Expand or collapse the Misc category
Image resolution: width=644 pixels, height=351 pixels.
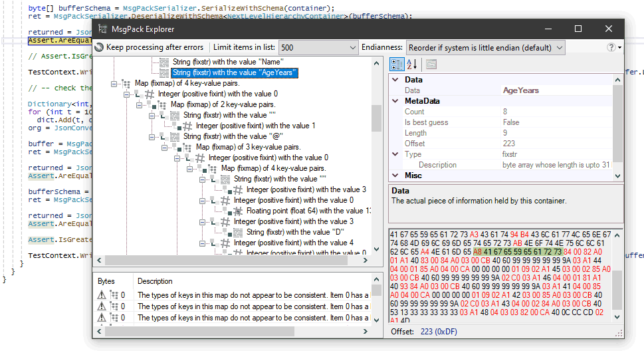pos(395,175)
